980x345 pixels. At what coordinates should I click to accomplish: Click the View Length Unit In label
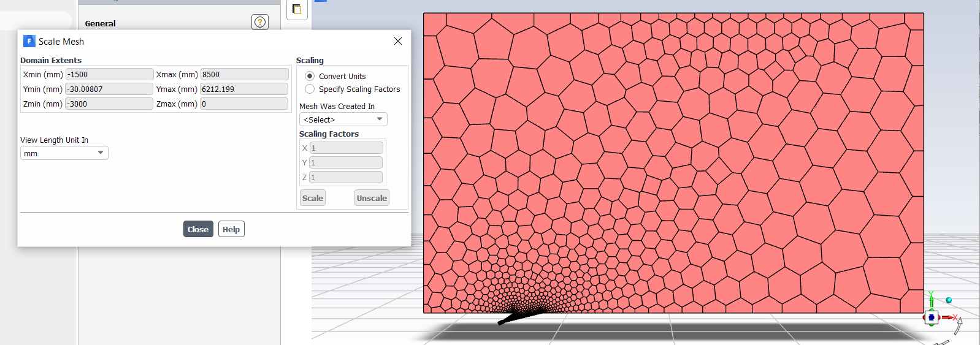click(54, 140)
